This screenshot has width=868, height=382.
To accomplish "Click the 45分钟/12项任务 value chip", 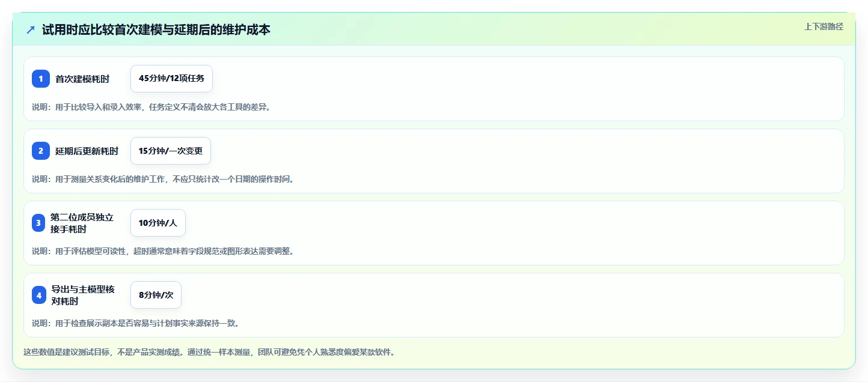I will point(171,79).
